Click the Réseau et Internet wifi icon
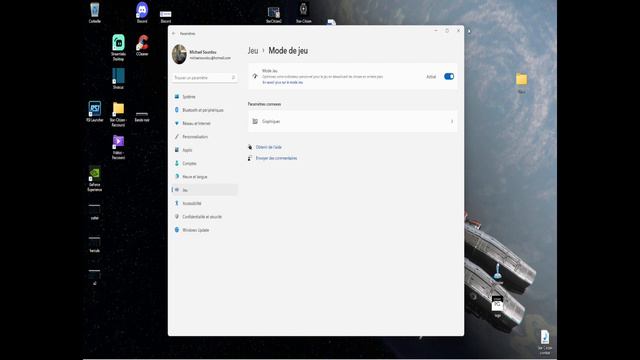The image size is (640, 360). point(177,123)
